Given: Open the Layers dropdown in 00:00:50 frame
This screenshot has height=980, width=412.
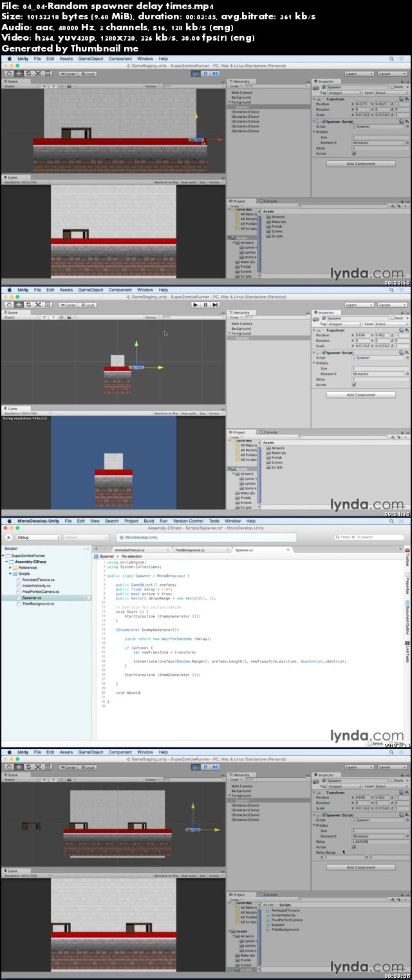Looking at the screenshot, I should tap(359, 73).
